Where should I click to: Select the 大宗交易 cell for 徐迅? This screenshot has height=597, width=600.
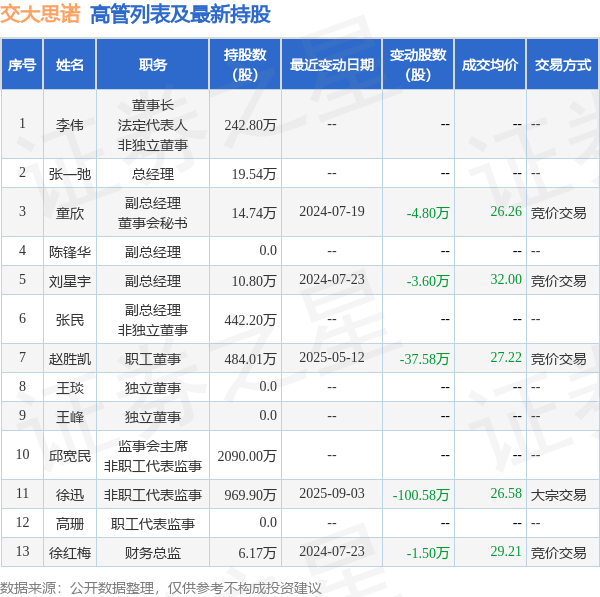558,495
